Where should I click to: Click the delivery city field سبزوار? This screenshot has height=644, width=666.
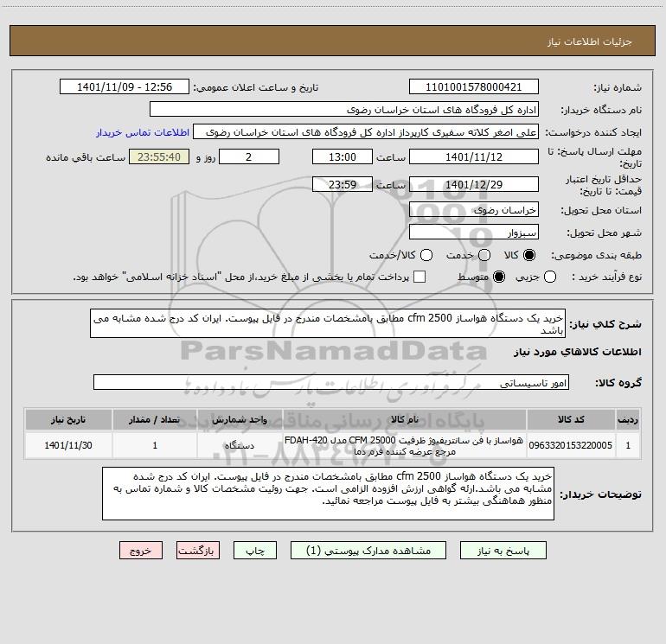474,233
